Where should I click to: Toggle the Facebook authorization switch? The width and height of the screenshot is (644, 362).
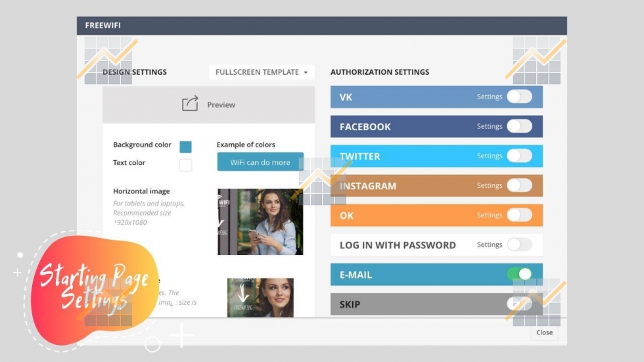[x=519, y=126]
